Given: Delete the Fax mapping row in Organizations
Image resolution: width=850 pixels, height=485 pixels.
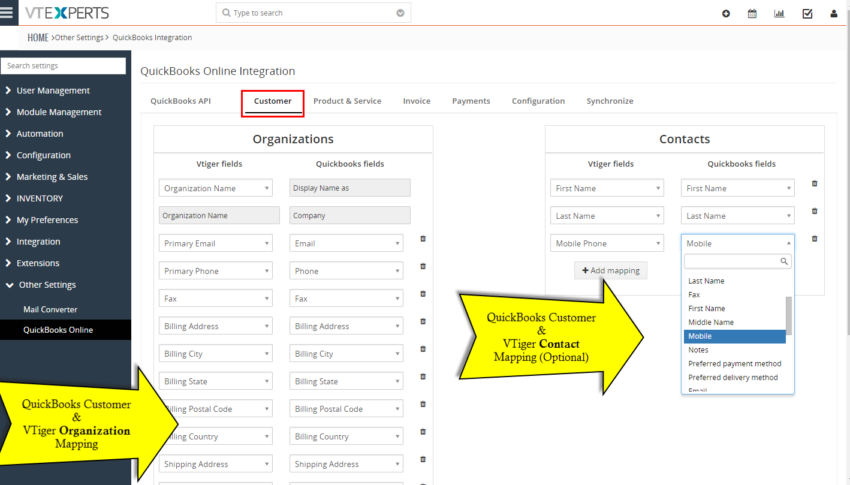Looking at the screenshot, I should pyautogui.click(x=423, y=294).
